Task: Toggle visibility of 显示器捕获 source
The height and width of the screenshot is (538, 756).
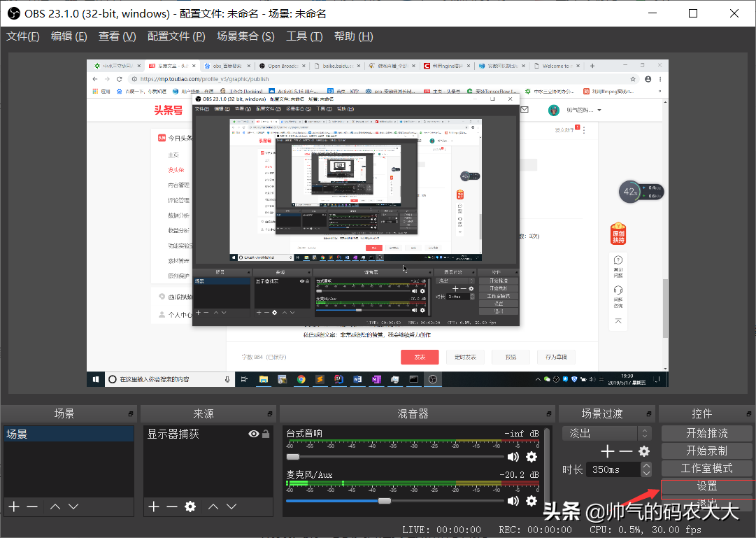Action: pos(254,434)
